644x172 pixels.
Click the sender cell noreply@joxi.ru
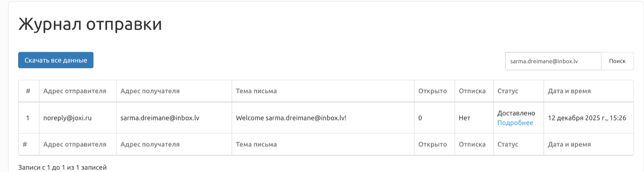tap(68, 118)
